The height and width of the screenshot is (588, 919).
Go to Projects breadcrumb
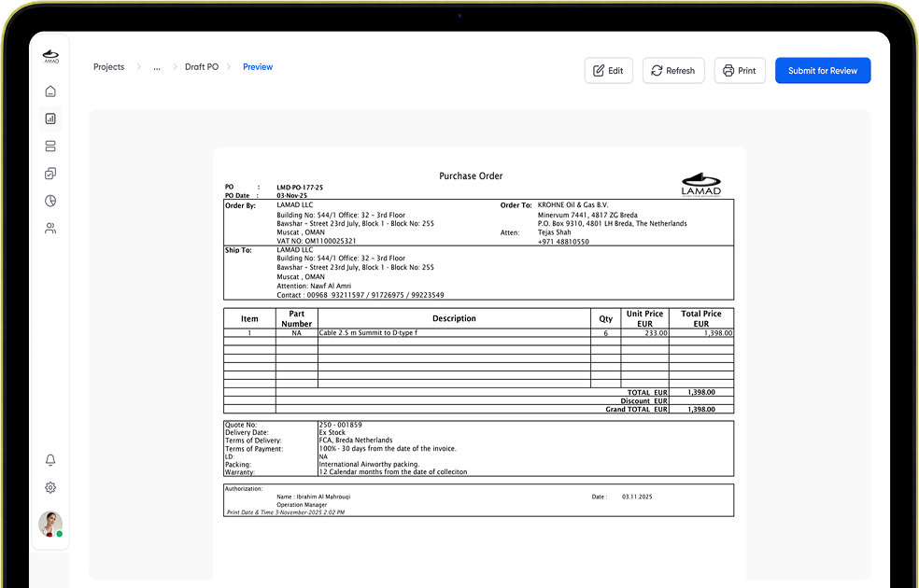[109, 67]
